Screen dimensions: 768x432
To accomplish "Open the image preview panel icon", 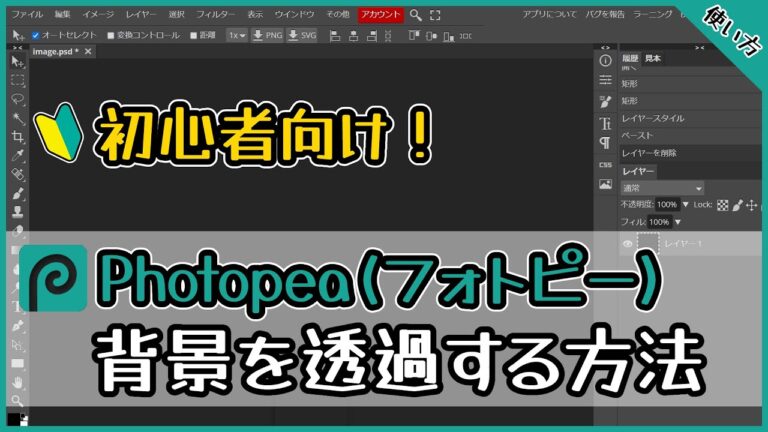I will click(x=605, y=184).
